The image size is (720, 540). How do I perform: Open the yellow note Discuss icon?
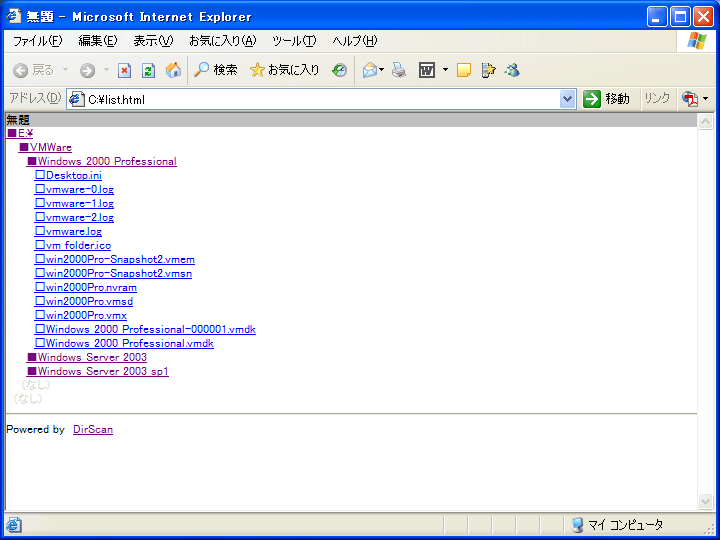[x=464, y=70]
